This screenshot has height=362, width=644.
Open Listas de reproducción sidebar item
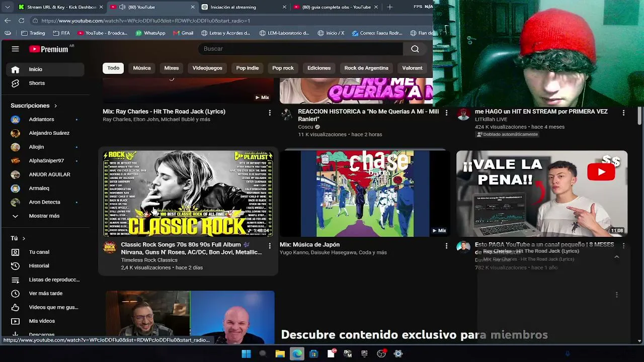click(x=45, y=280)
